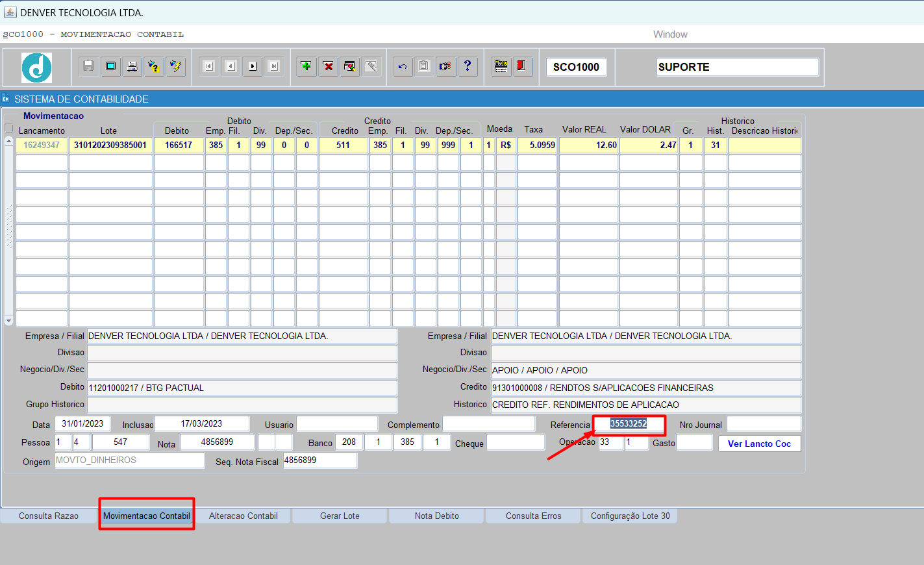Switch to the Nota Debito tab
The image size is (924, 565).
437,516
